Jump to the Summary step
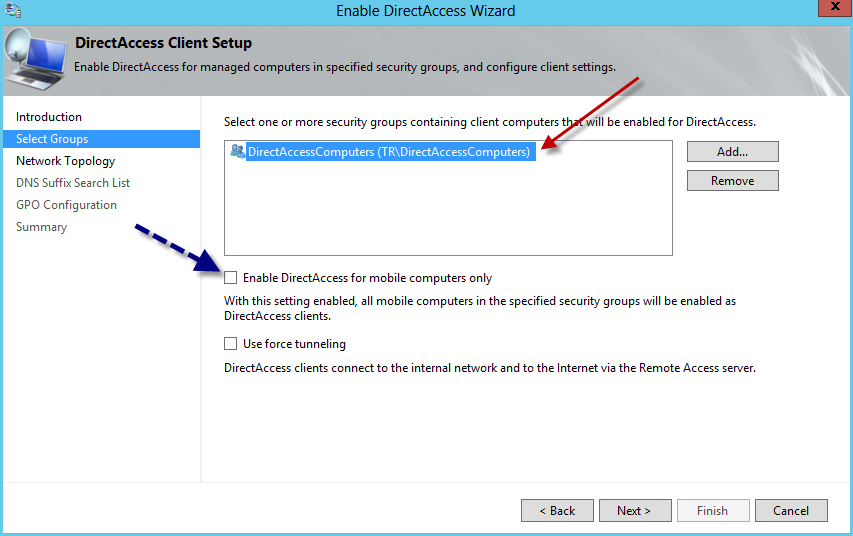This screenshot has height=536, width=853. (41, 227)
